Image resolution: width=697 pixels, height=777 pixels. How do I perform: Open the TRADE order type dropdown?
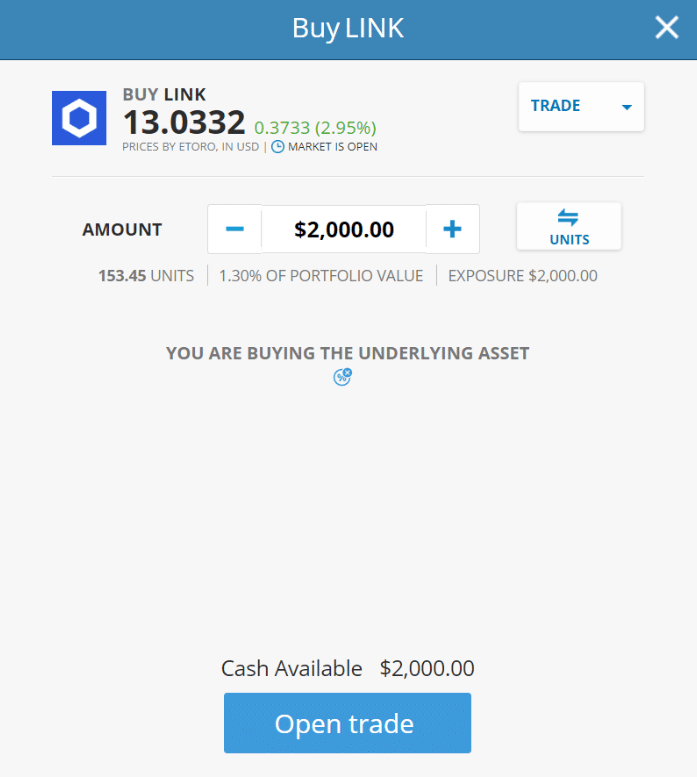[581, 107]
